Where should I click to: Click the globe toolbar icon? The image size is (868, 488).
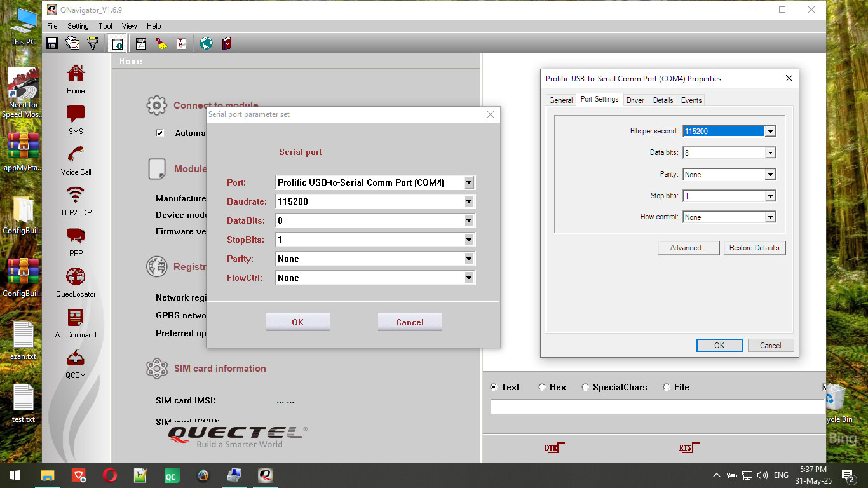(206, 43)
